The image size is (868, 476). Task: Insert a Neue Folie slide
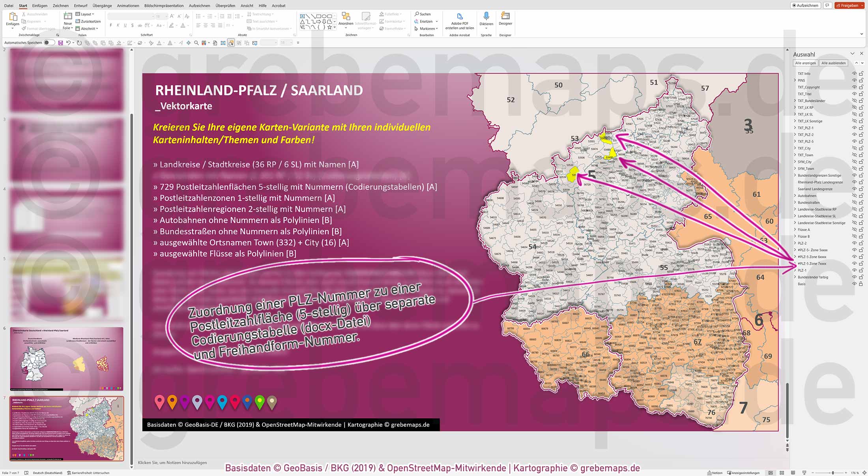(67, 19)
